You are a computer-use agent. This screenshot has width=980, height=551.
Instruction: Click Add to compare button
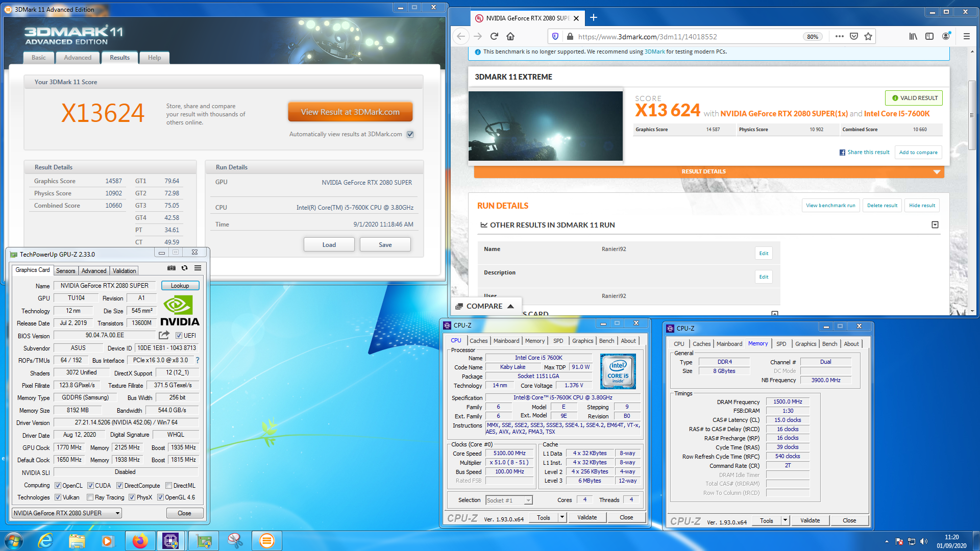click(918, 152)
